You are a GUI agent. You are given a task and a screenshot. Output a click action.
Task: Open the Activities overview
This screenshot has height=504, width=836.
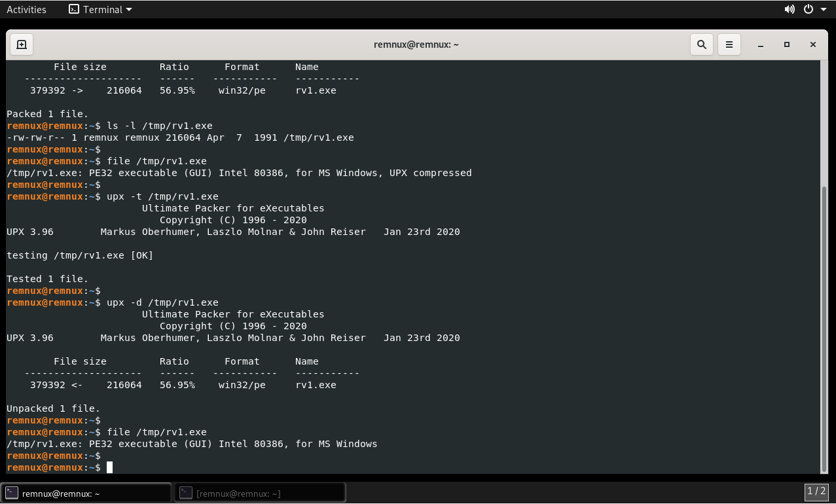coord(26,9)
